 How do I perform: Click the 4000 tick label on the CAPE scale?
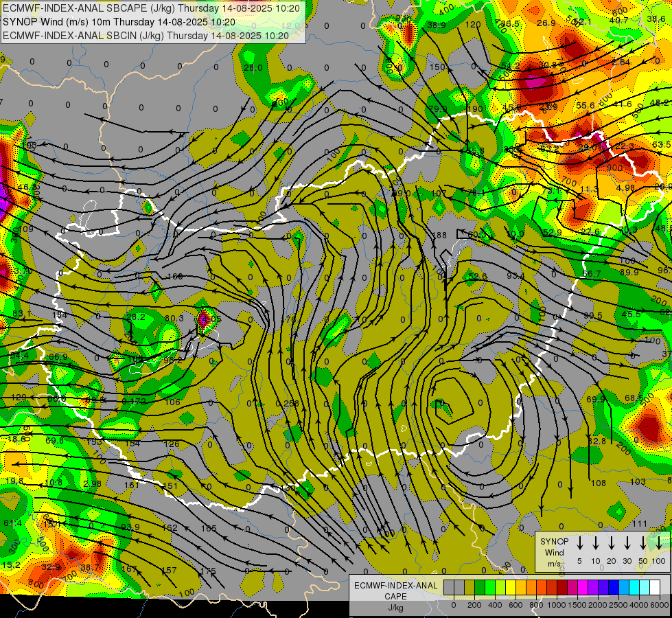[639, 605]
